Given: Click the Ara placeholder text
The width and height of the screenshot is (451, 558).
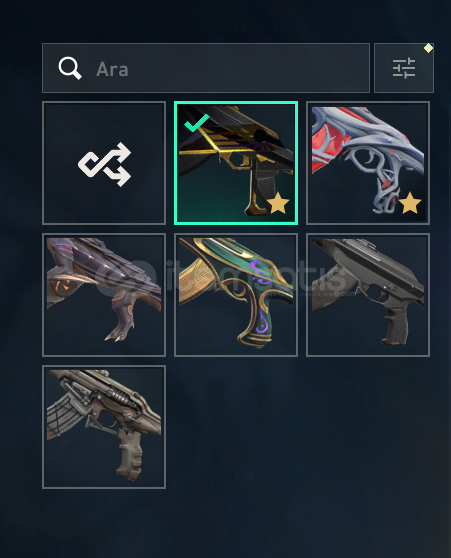Looking at the screenshot, I should 112,69.
